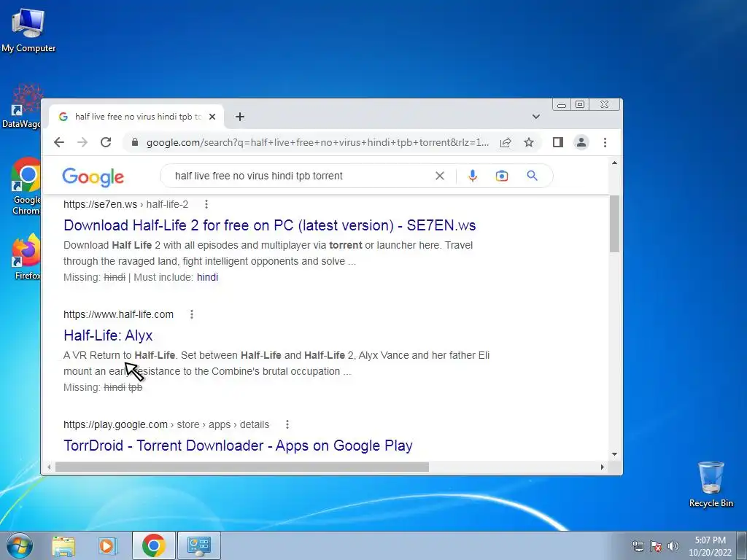Viewport: 747px width, 560px height.
Task: Click the scroll down arrow
Action: point(614,454)
